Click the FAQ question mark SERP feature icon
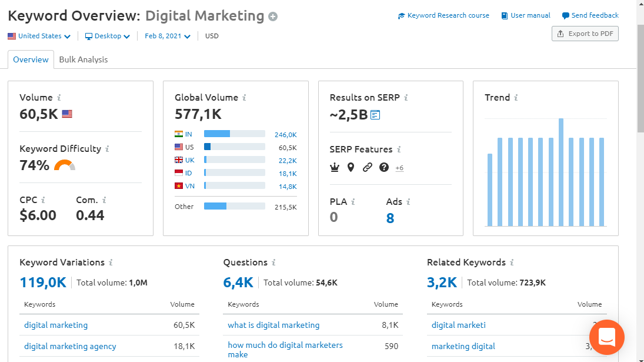The width and height of the screenshot is (644, 362). 383,167
